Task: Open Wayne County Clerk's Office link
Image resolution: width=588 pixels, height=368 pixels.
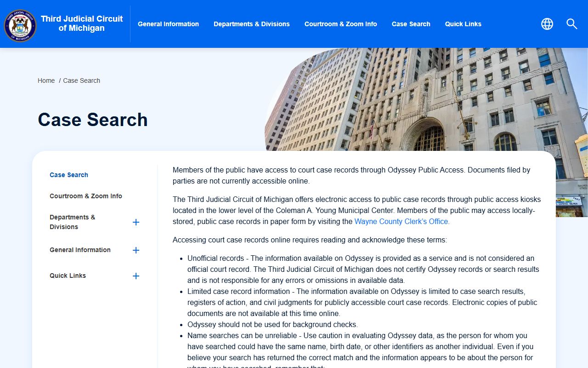Action: (401, 221)
